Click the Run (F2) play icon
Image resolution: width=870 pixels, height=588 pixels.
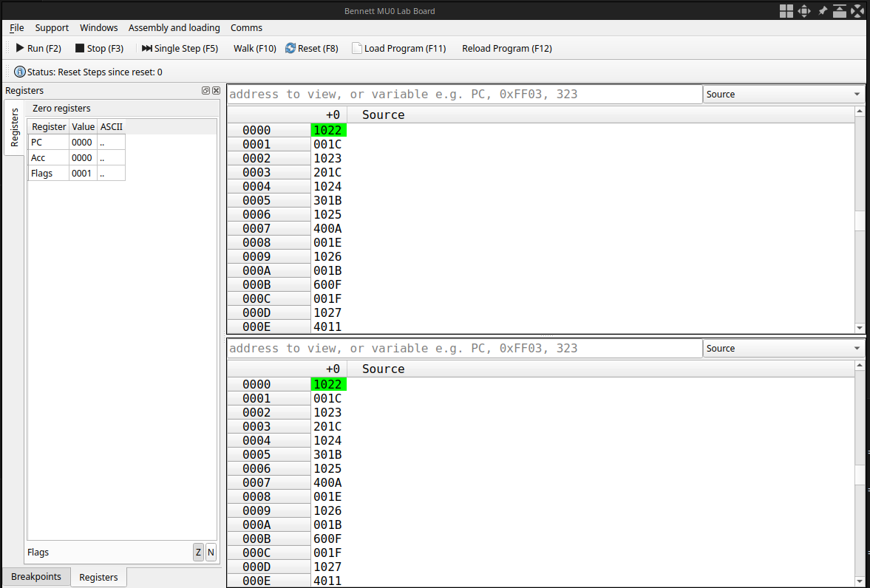pos(20,48)
